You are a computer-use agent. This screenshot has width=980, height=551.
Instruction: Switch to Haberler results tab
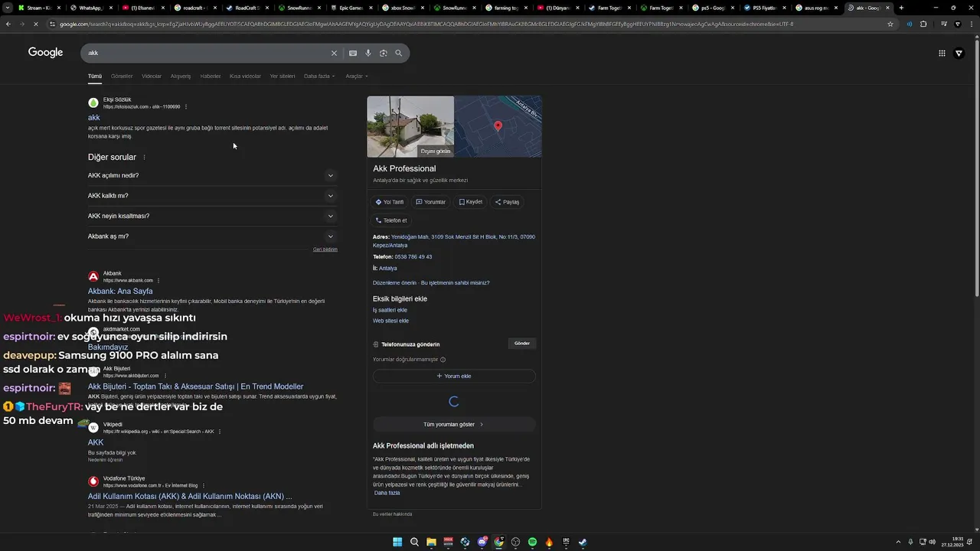(x=211, y=76)
